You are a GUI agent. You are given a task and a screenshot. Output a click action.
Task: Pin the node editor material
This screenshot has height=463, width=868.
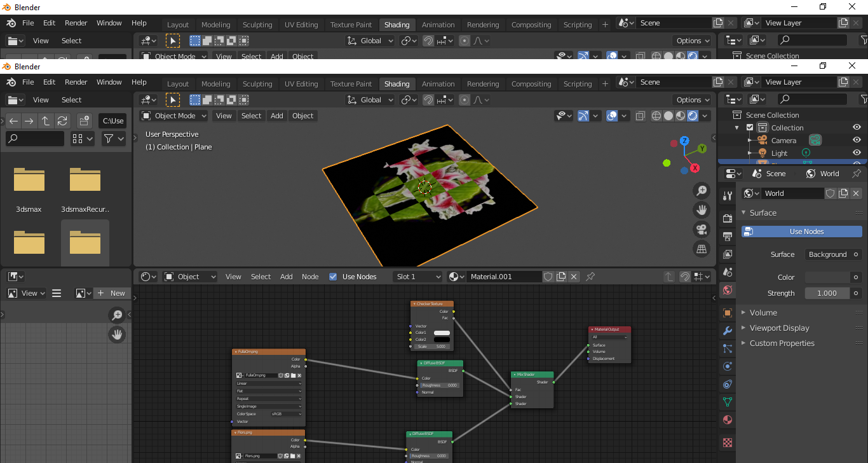click(x=590, y=277)
